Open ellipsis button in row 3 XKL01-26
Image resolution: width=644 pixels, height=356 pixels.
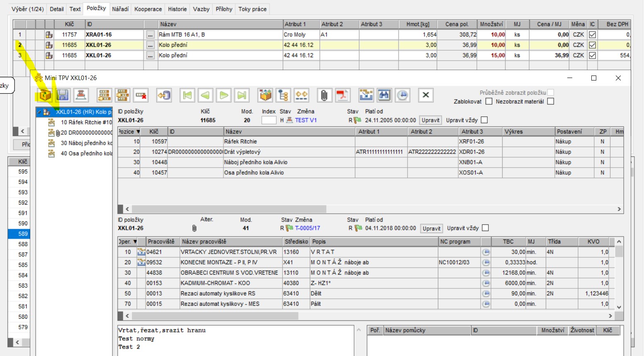(x=151, y=56)
